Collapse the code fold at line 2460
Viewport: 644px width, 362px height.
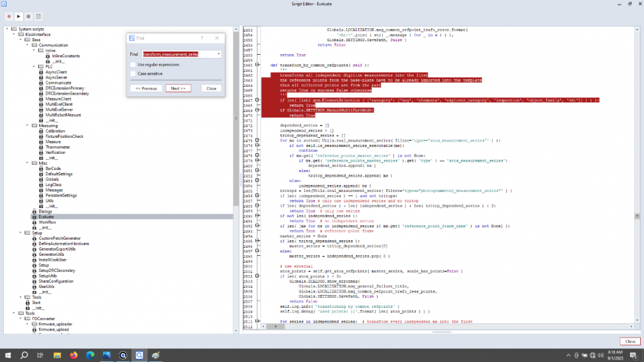[x=258, y=65]
